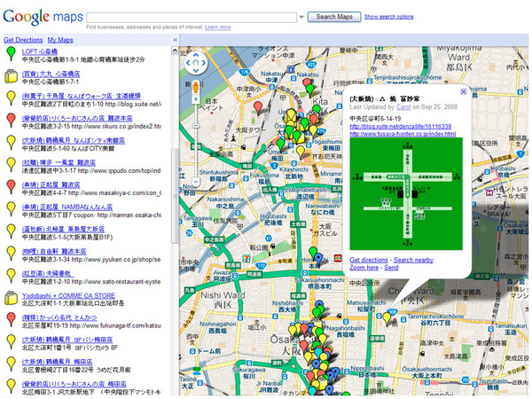Image resolution: width=532 pixels, height=399 pixels.
Task: Click the Carol author link in info bubble
Action: tap(403, 107)
